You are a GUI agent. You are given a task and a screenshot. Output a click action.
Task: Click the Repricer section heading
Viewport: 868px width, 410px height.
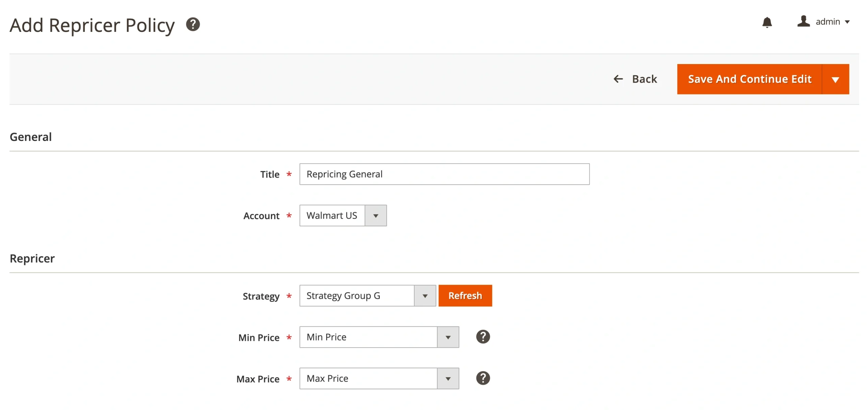click(32, 259)
